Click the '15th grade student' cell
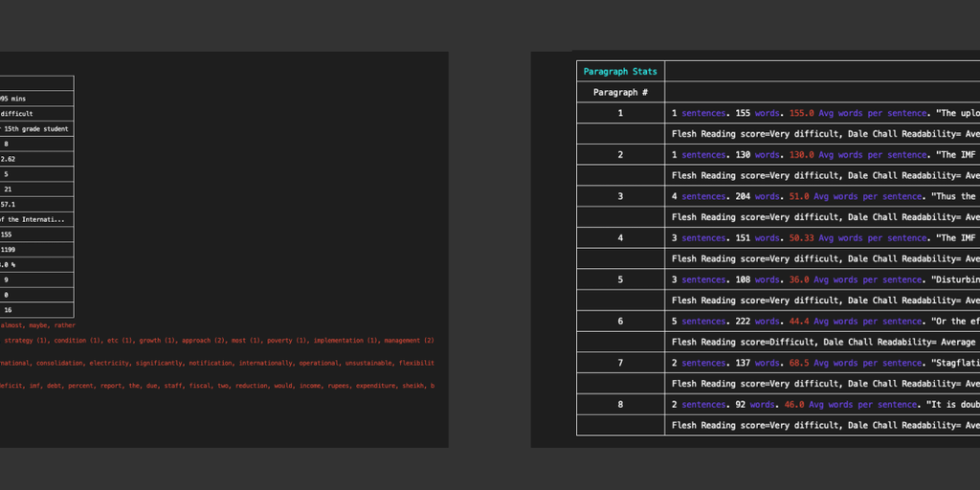The width and height of the screenshot is (980, 490). tap(35, 129)
